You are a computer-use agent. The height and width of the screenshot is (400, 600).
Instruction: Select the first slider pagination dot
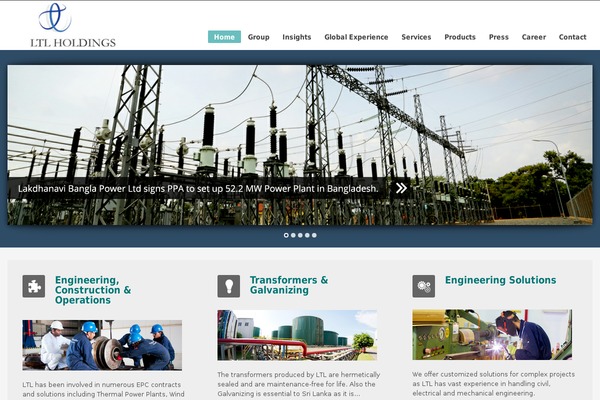point(286,235)
